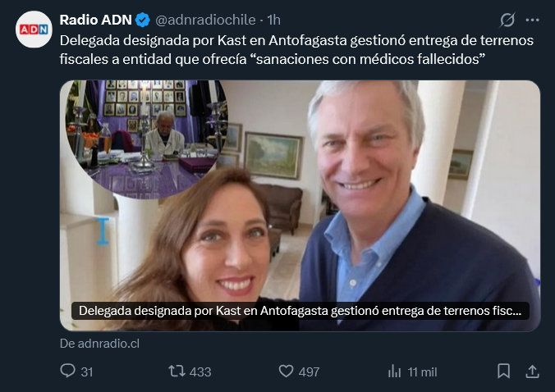Image resolution: width=555 pixels, height=392 pixels.
Task: Visit the @adnradiochile handle
Action: click(x=205, y=20)
